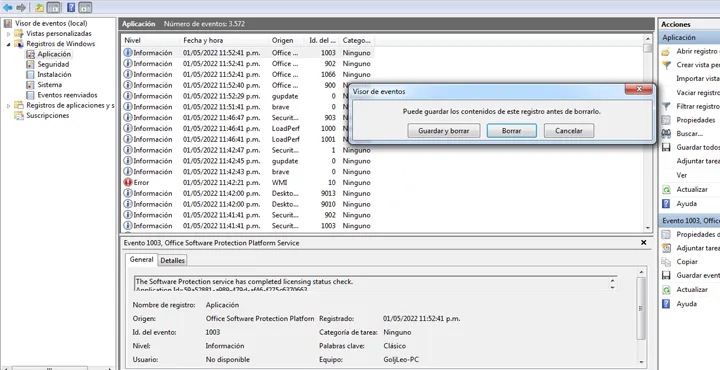
Task: Click Vaciar registro action
Action: [x=698, y=93]
